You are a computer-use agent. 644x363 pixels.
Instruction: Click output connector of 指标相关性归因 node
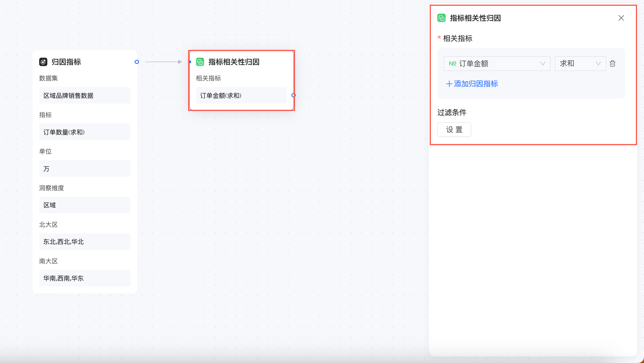293,95
